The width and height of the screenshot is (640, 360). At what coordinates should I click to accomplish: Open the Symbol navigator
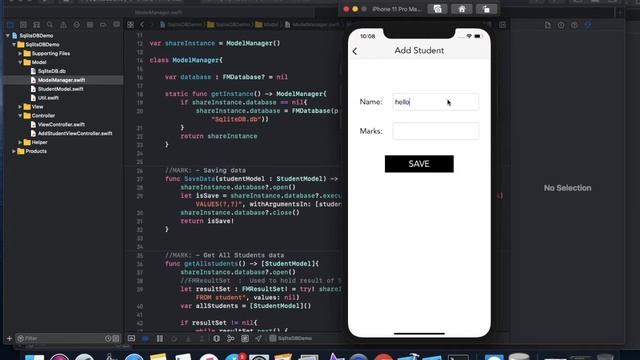[x=36, y=25]
